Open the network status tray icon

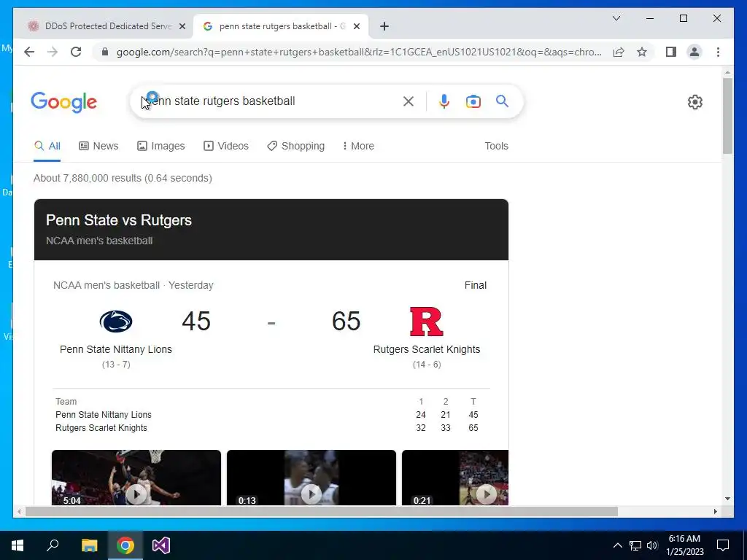[635, 545]
